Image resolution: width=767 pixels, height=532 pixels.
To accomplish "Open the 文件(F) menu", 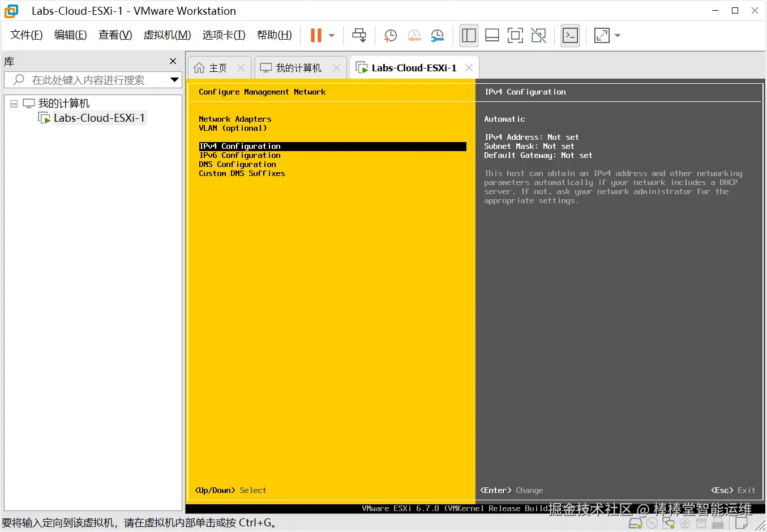I will point(27,35).
